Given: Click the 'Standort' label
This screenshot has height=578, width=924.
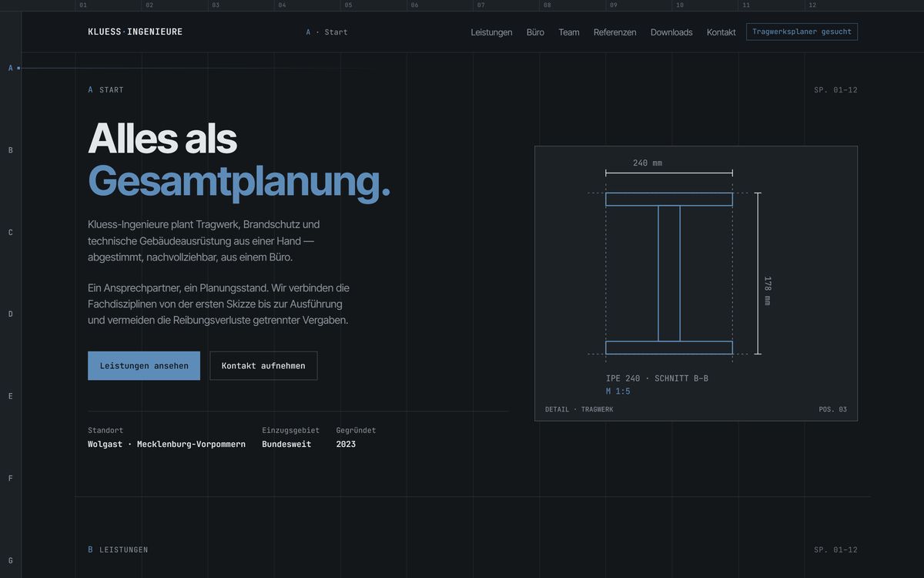Looking at the screenshot, I should pos(105,431).
